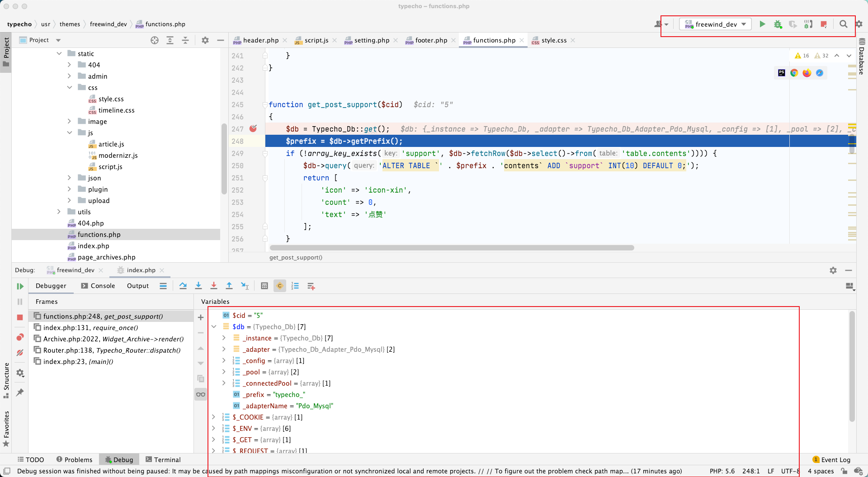Run to cursor in the debugger
The width and height of the screenshot is (868, 477).
click(245, 286)
